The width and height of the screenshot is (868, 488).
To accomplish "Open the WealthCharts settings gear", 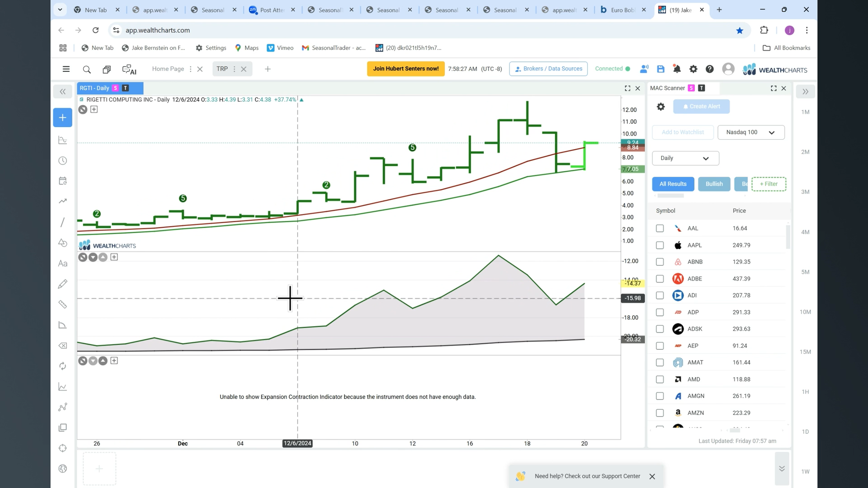I will click(693, 69).
